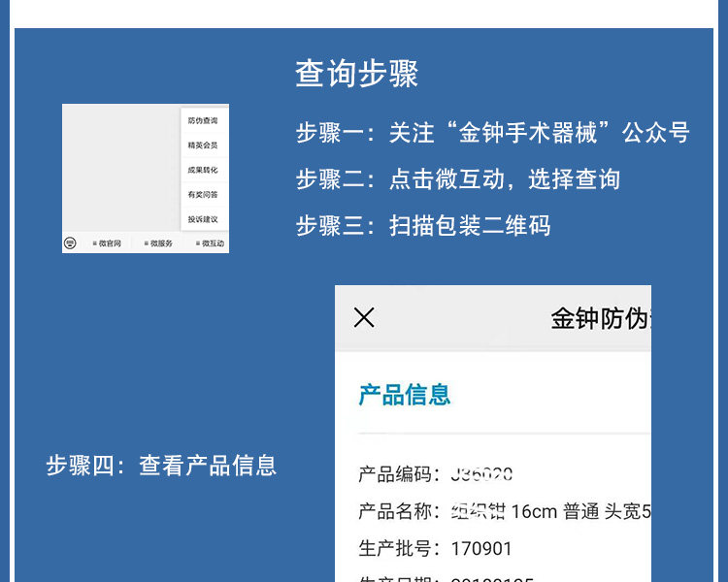The image size is (728, 582).
Task: Open the 微官网 bottom menu
Action: click(107, 243)
